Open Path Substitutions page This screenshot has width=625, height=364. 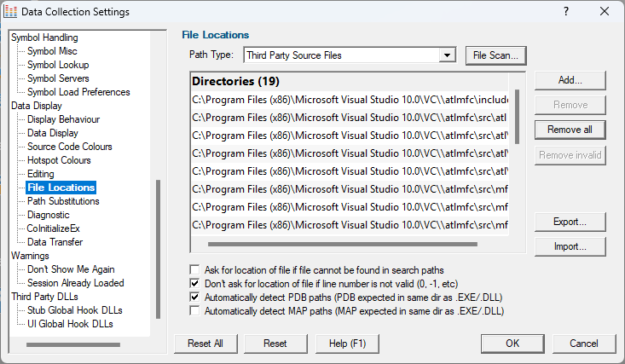[x=63, y=201]
